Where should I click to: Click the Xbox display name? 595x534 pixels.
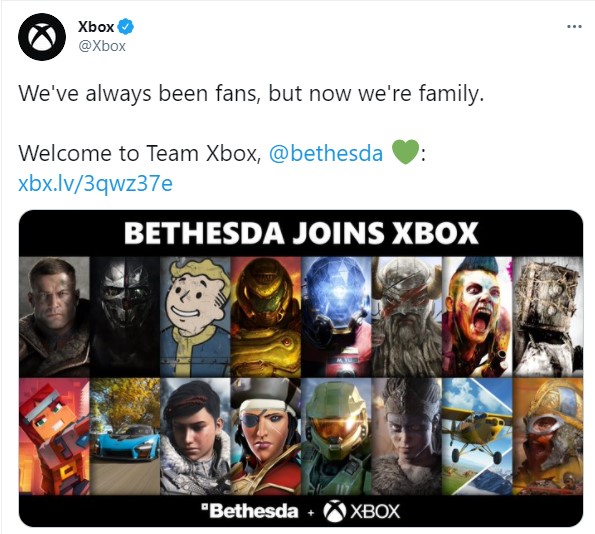tap(96, 27)
